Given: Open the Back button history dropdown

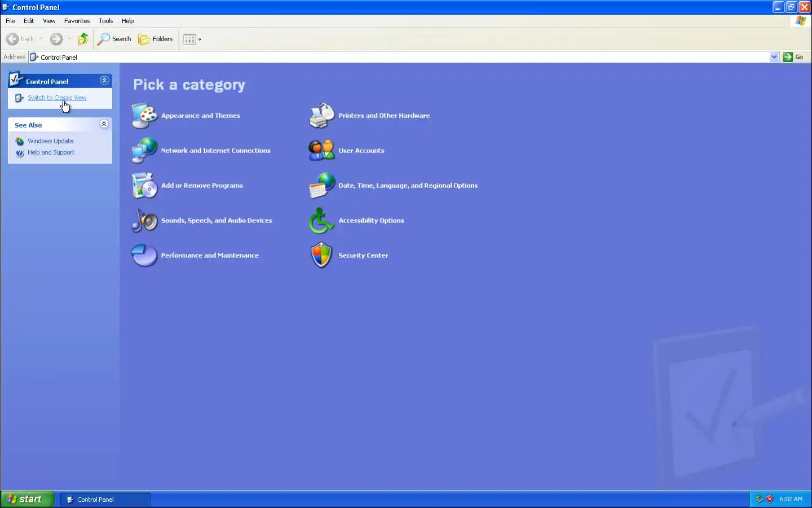Looking at the screenshot, I should pyautogui.click(x=41, y=39).
